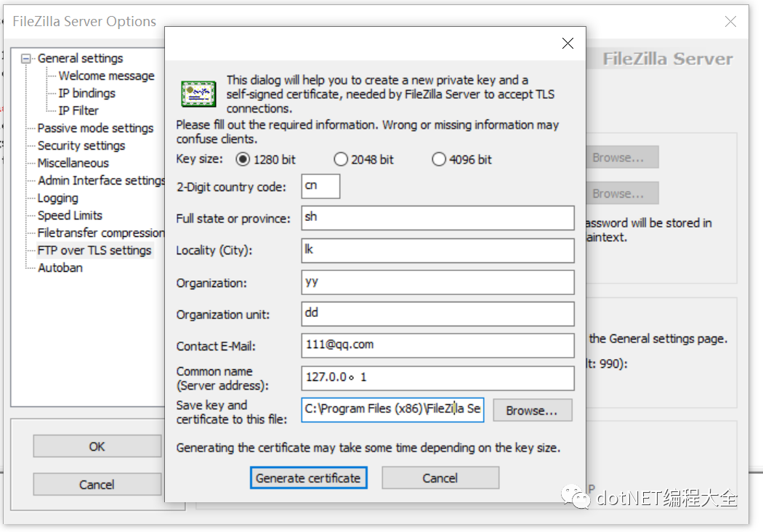763x532 pixels.
Task: Click the Generate certificate button
Action: click(308, 477)
